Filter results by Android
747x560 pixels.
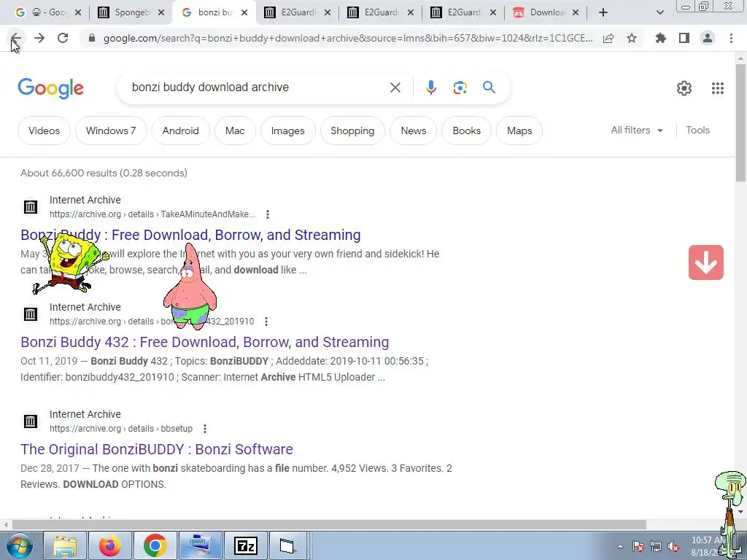pos(181,131)
